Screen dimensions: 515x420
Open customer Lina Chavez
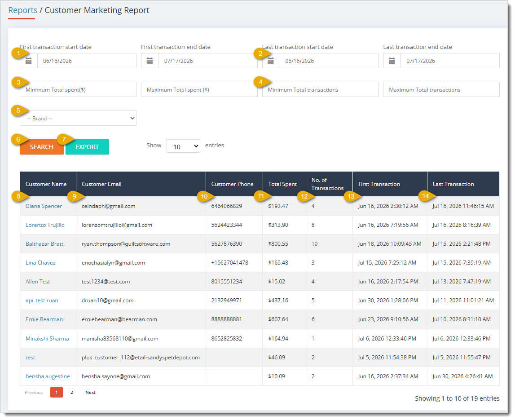pos(40,263)
